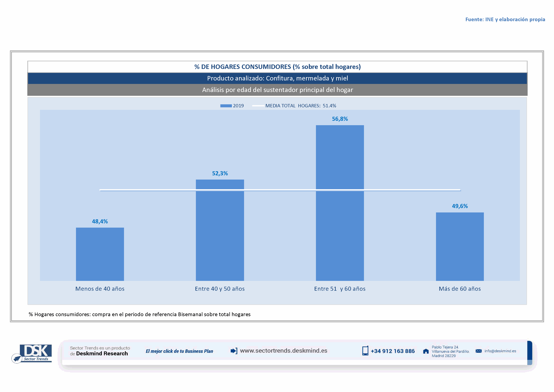Image resolution: width=554 pixels, height=392 pixels.
Task: Click the mobile phone icon in footer
Action: coord(365,351)
